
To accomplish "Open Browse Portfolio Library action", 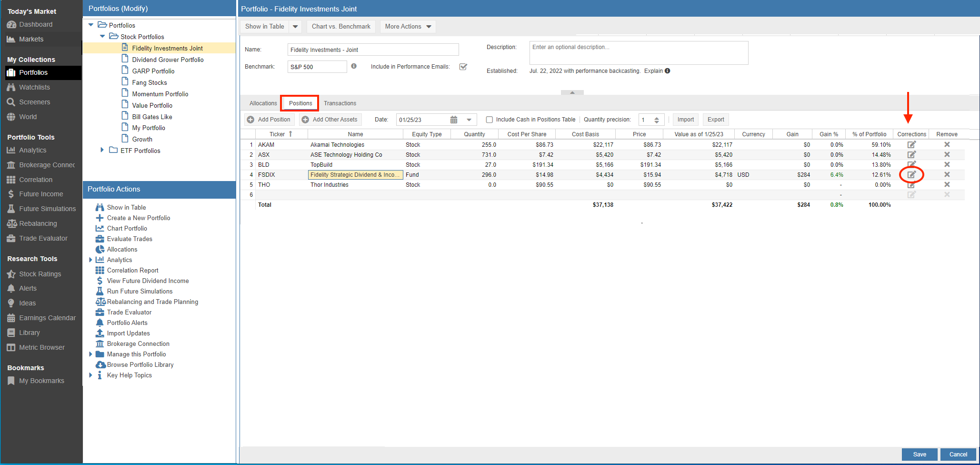I will coord(140,364).
